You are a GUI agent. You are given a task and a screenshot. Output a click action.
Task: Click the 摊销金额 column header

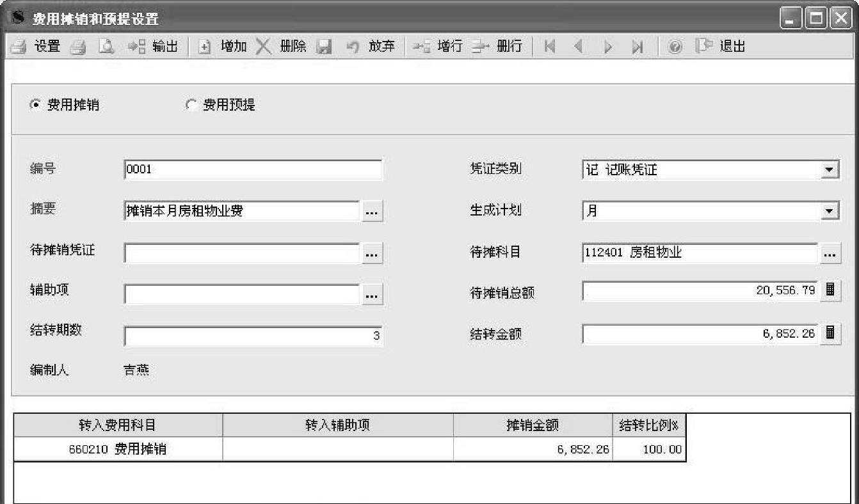point(533,425)
